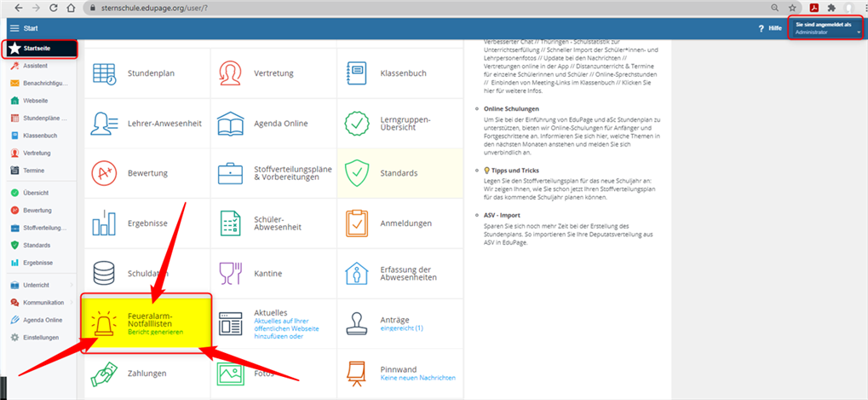Click the Feueralarm siren icon

104,323
